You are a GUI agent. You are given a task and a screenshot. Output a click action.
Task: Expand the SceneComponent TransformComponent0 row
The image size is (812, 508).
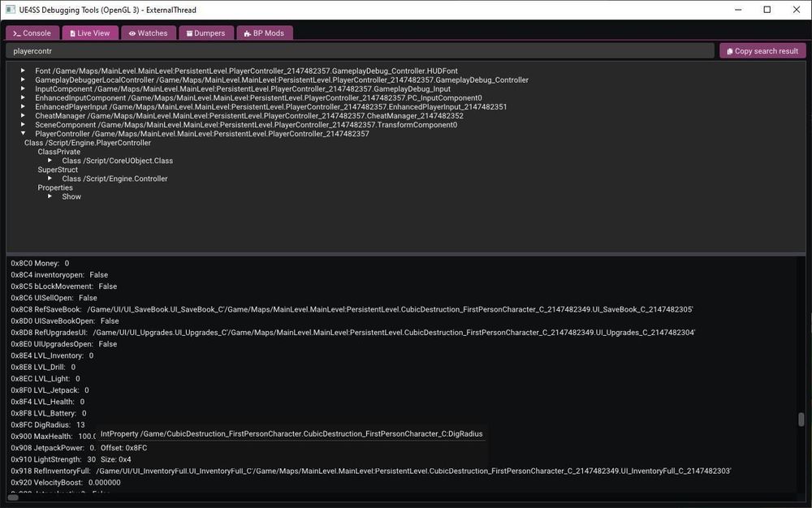(x=23, y=125)
